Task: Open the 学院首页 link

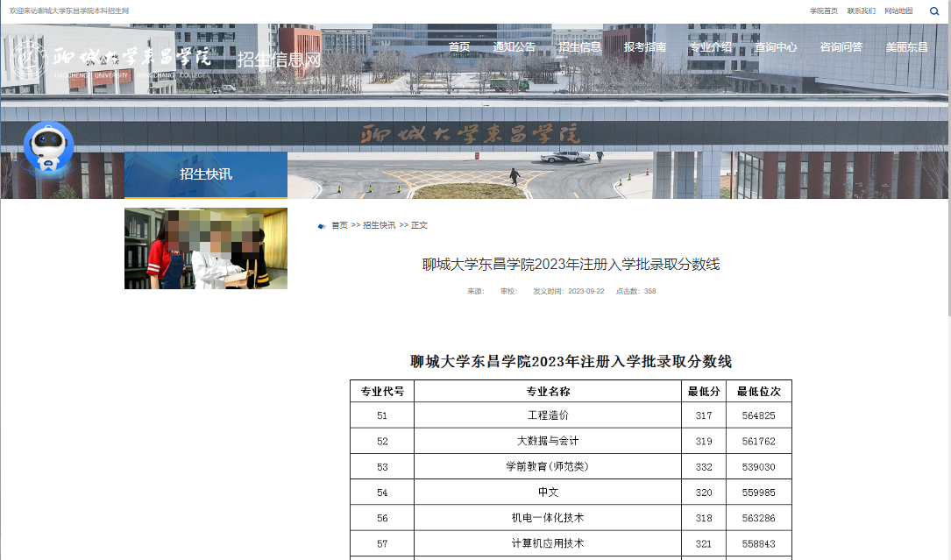Action: (824, 11)
